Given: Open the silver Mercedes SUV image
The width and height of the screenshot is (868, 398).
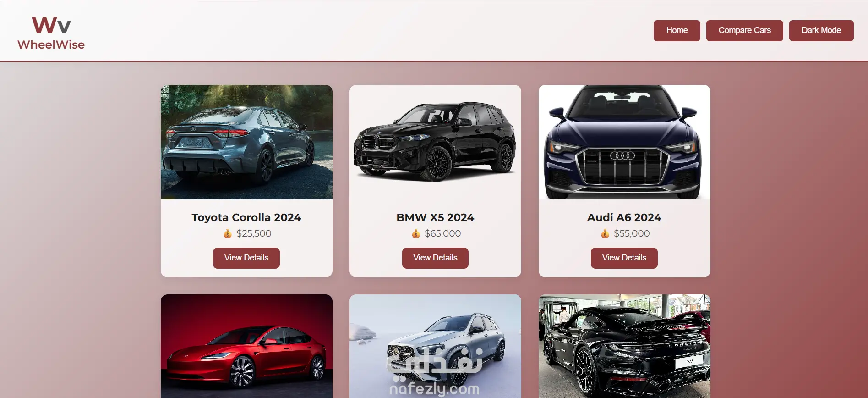Looking at the screenshot, I should point(435,346).
